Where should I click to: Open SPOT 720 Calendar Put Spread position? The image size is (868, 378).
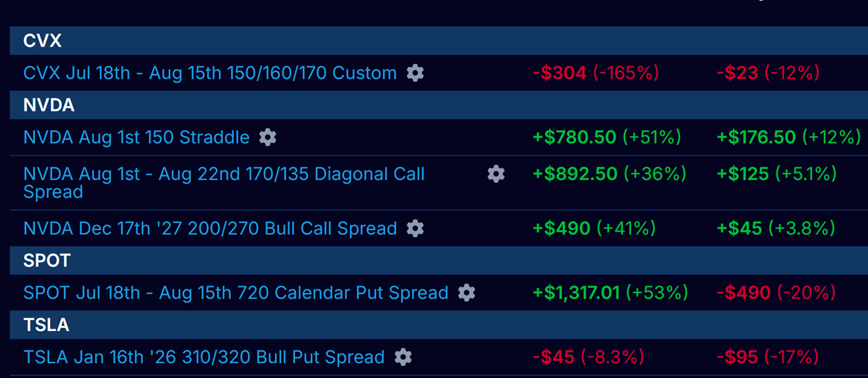tap(236, 292)
